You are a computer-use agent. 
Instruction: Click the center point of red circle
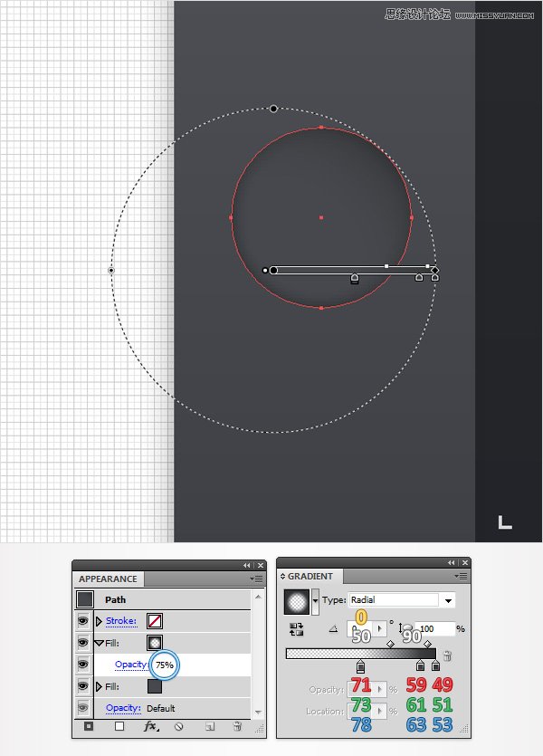pyautogui.click(x=321, y=217)
